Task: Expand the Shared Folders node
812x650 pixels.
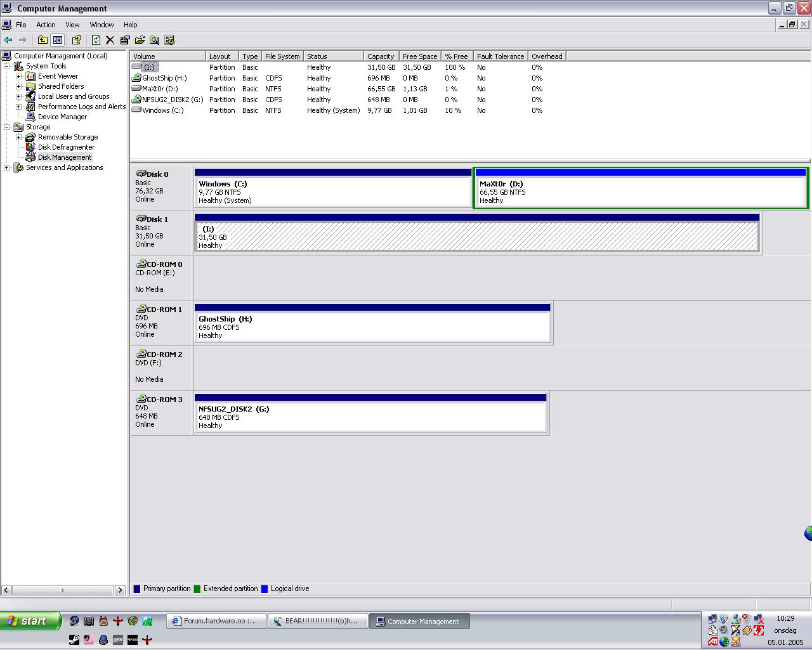Action: click(x=18, y=86)
